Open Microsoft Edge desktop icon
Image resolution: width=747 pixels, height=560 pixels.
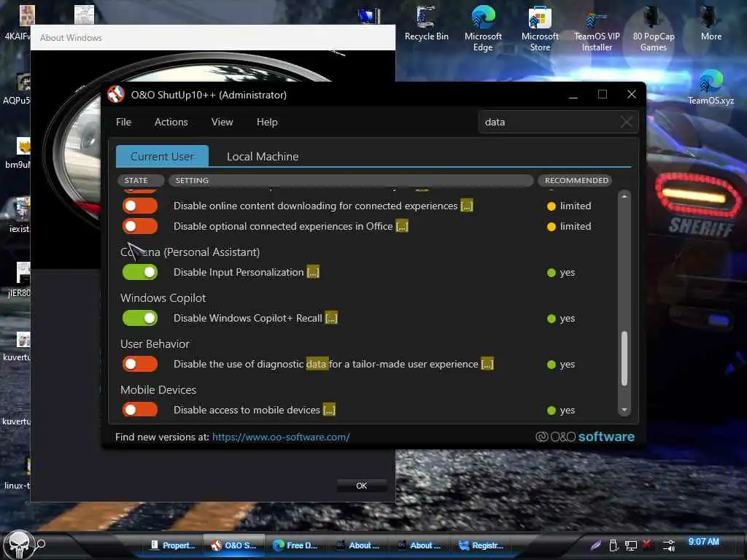pyautogui.click(x=483, y=28)
